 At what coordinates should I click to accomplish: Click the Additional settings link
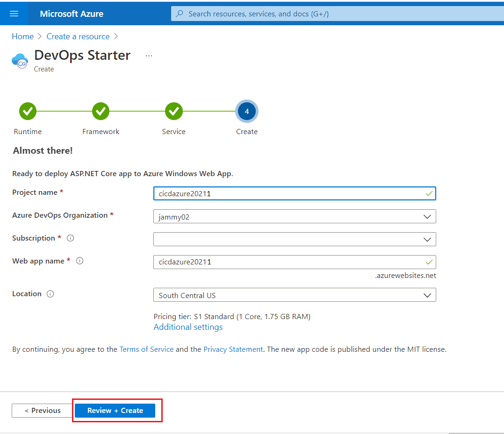(x=188, y=327)
